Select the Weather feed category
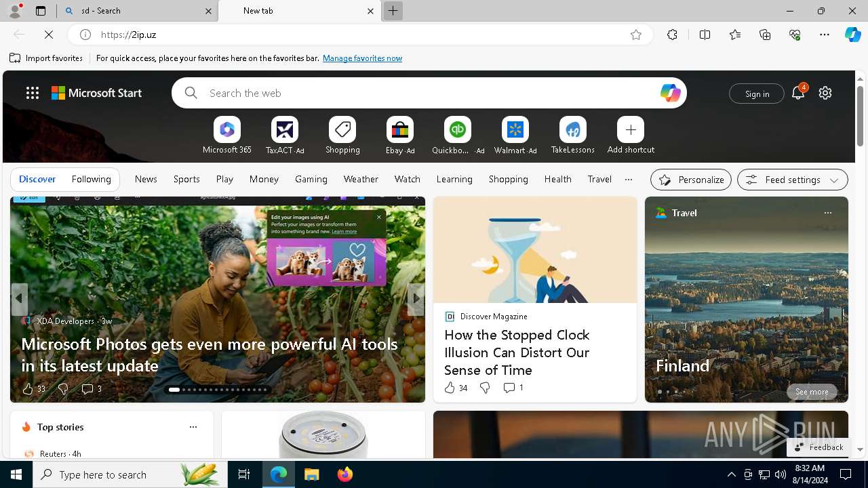The width and height of the screenshot is (868, 488). tap(361, 179)
